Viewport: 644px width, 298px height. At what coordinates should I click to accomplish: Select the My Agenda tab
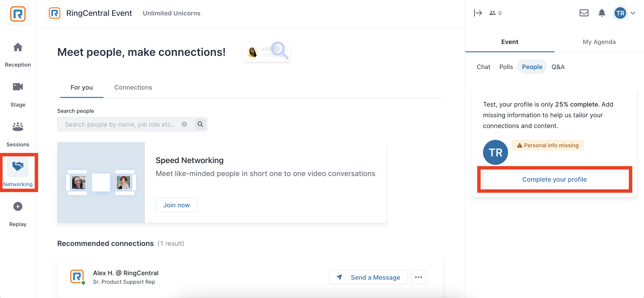599,42
